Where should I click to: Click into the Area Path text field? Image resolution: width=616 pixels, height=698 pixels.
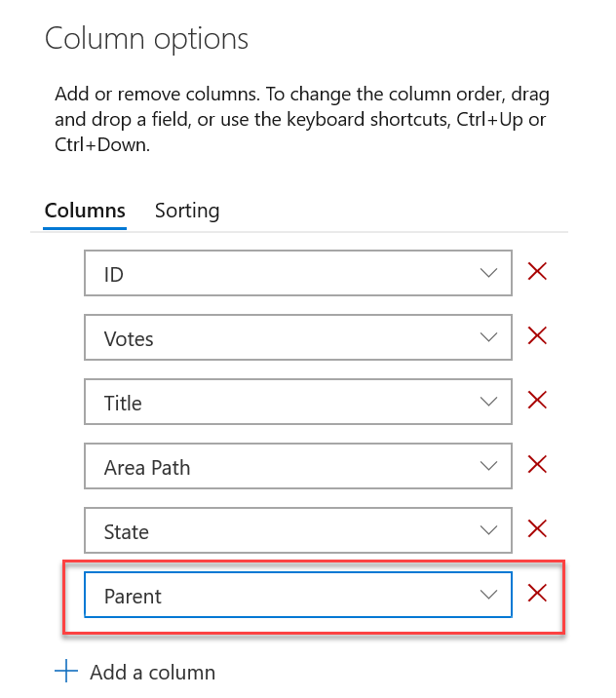click(273, 467)
